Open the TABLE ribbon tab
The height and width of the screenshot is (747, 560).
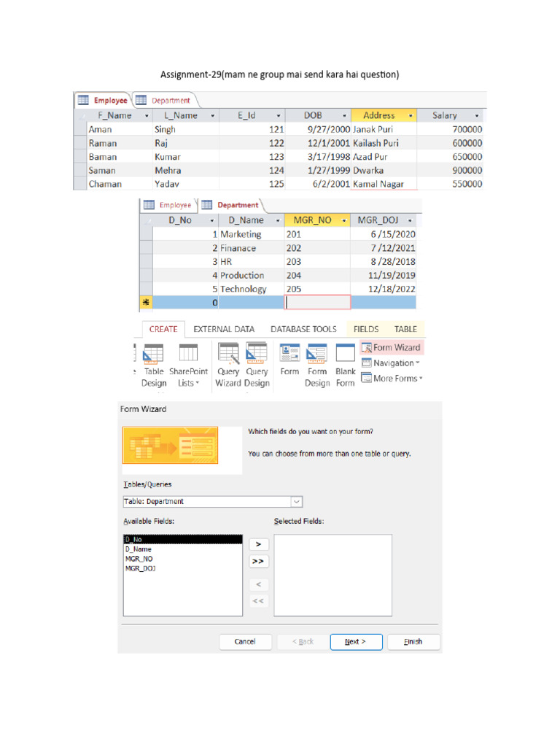pos(405,329)
